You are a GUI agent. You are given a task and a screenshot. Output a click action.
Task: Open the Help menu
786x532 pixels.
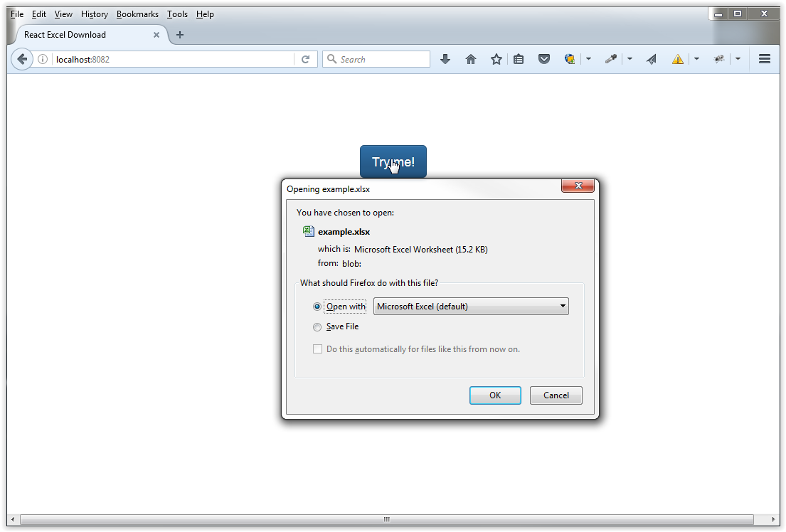tap(205, 14)
